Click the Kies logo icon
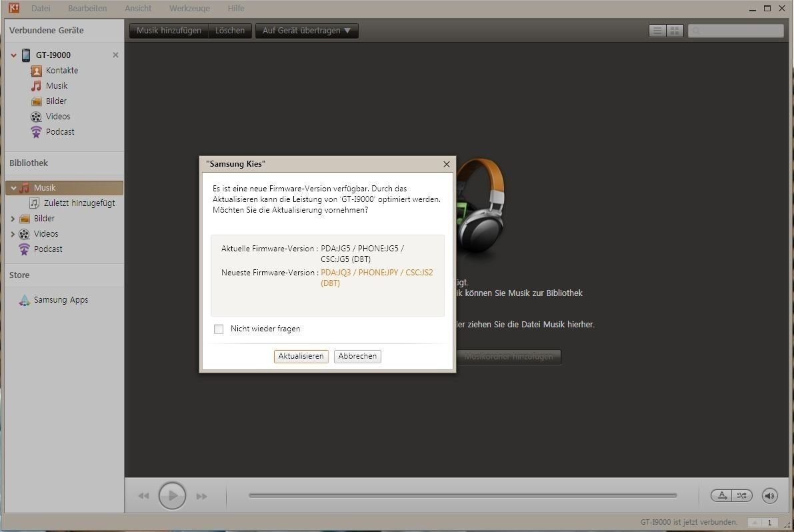794x532 pixels. click(14, 7)
